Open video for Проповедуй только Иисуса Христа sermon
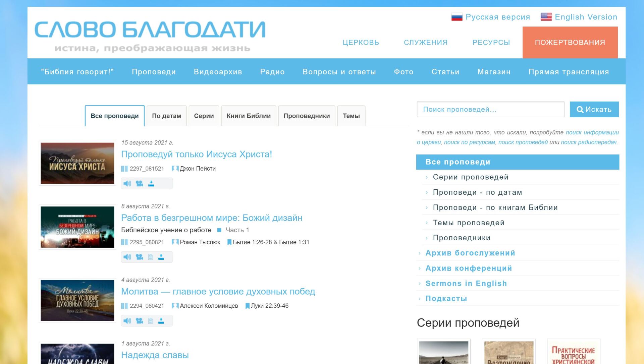The height and width of the screenshot is (364, 644). [140, 184]
